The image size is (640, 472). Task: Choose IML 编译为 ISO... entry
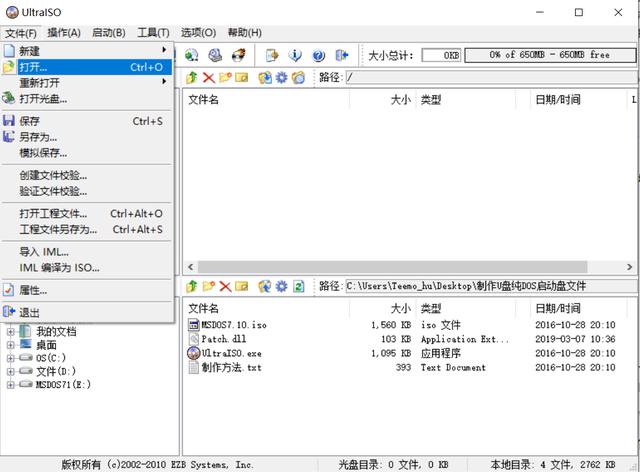click(87, 268)
